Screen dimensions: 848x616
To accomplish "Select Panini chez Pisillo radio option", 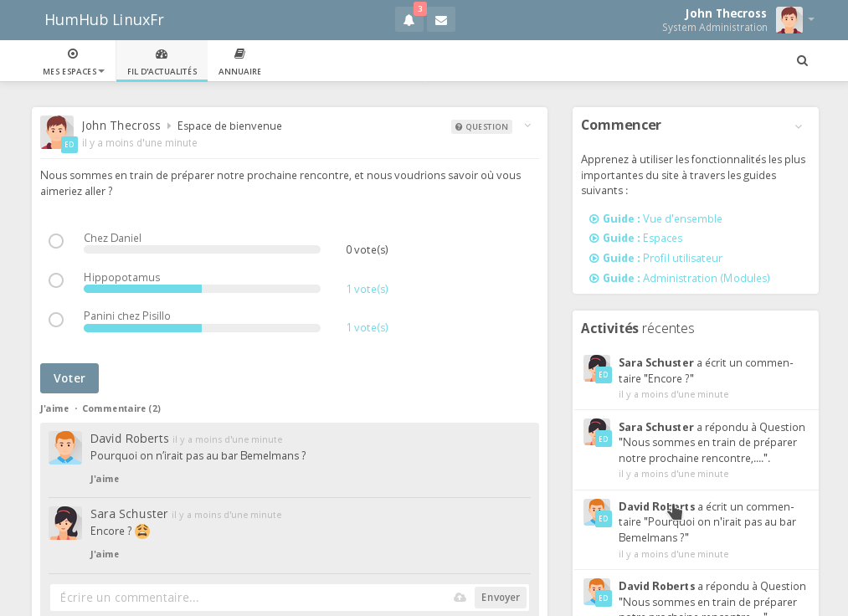I will point(56,320).
